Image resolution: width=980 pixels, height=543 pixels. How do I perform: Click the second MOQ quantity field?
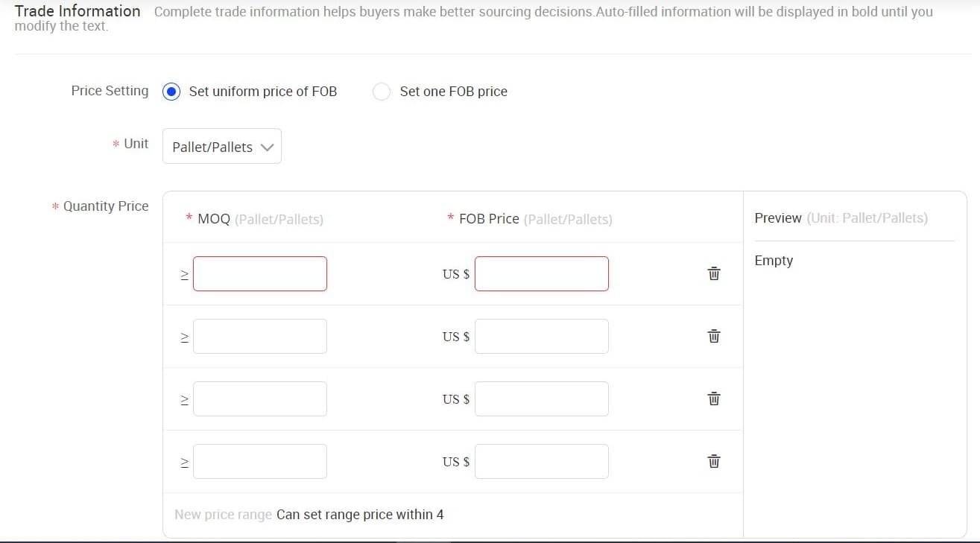(259, 336)
